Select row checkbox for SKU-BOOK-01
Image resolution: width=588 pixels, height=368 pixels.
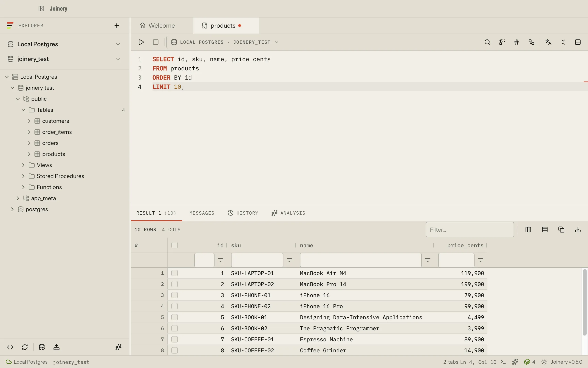(x=175, y=317)
